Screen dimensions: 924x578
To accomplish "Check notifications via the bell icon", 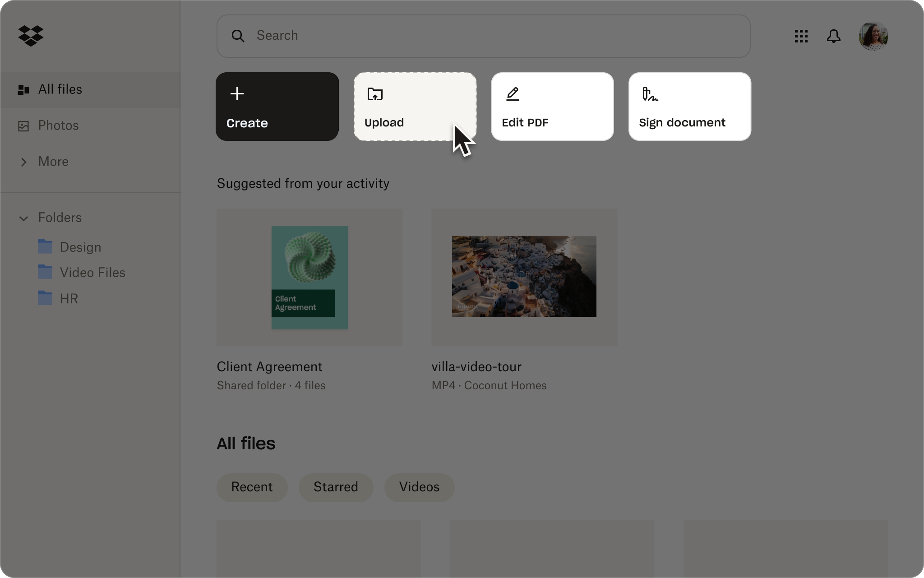I will click(x=834, y=36).
